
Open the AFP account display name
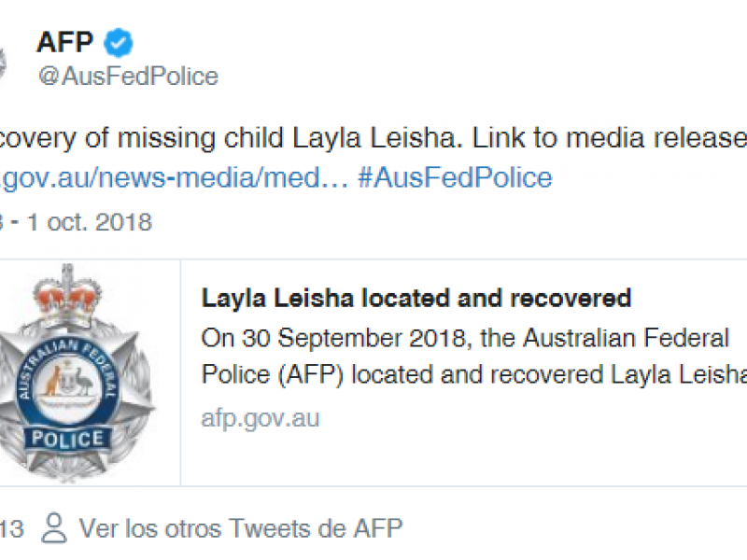(x=64, y=42)
